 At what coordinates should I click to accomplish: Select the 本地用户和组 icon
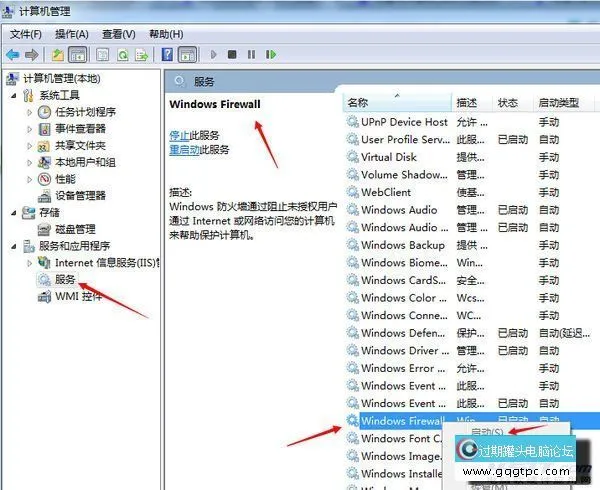click(x=44, y=163)
